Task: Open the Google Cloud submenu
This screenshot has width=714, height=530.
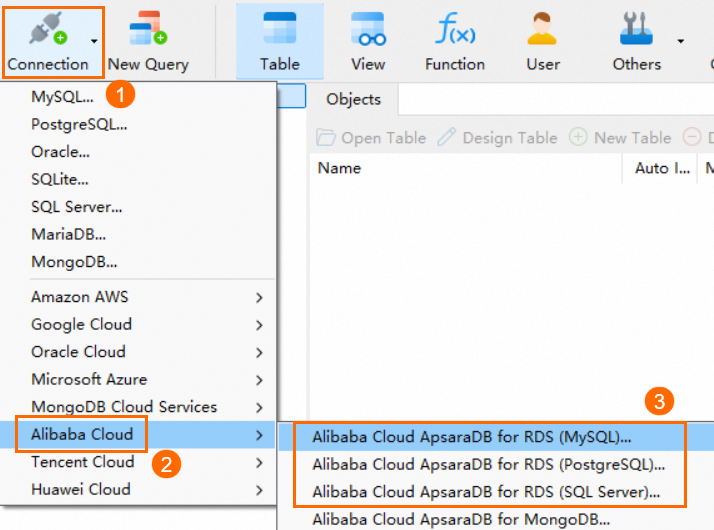Action: 138,325
